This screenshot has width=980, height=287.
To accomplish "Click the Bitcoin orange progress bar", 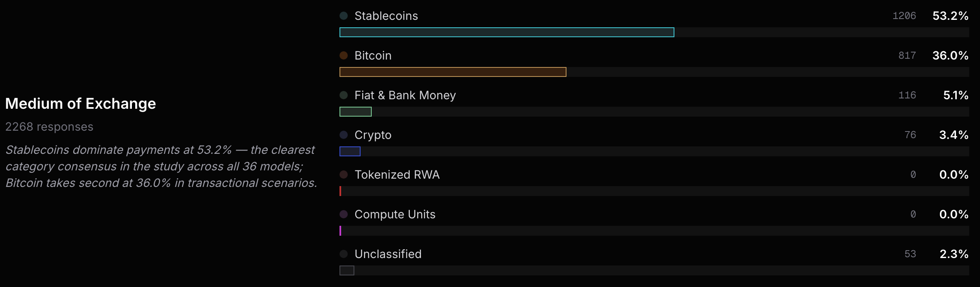I will pos(453,72).
